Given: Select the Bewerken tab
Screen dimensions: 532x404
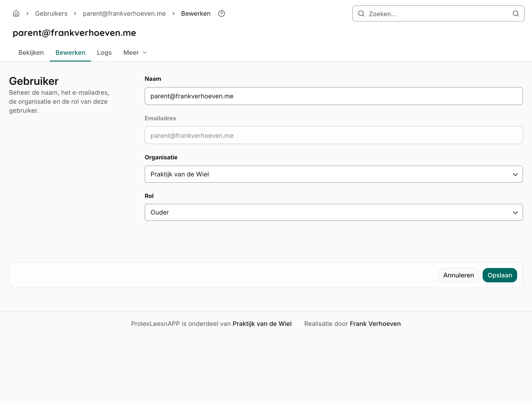Looking at the screenshot, I should point(70,53).
